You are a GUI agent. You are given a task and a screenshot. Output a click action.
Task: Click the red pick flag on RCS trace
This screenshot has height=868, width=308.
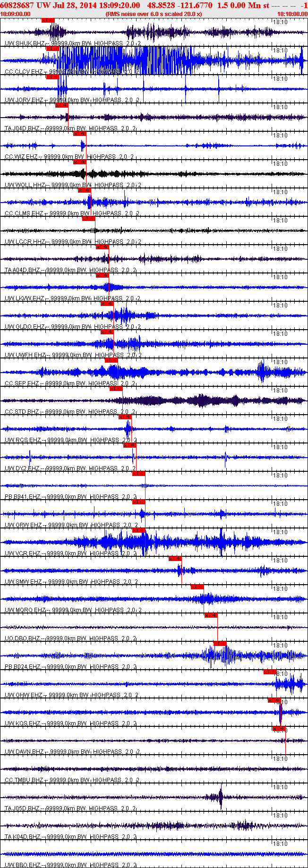[125, 417]
